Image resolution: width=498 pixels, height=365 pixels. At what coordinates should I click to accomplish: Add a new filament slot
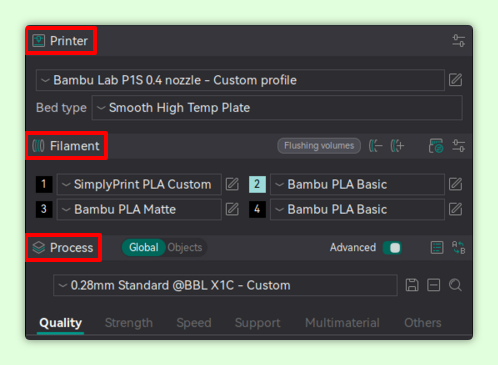click(397, 146)
